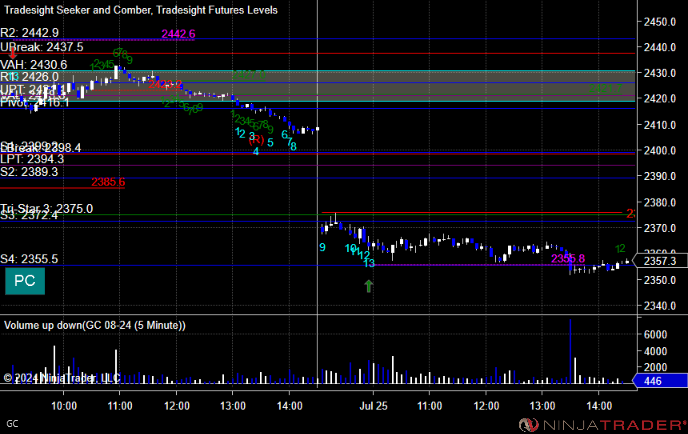Click the 2380.0 price axis label
The width and height of the screenshot is (688, 434).
pyautogui.click(x=659, y=202)
